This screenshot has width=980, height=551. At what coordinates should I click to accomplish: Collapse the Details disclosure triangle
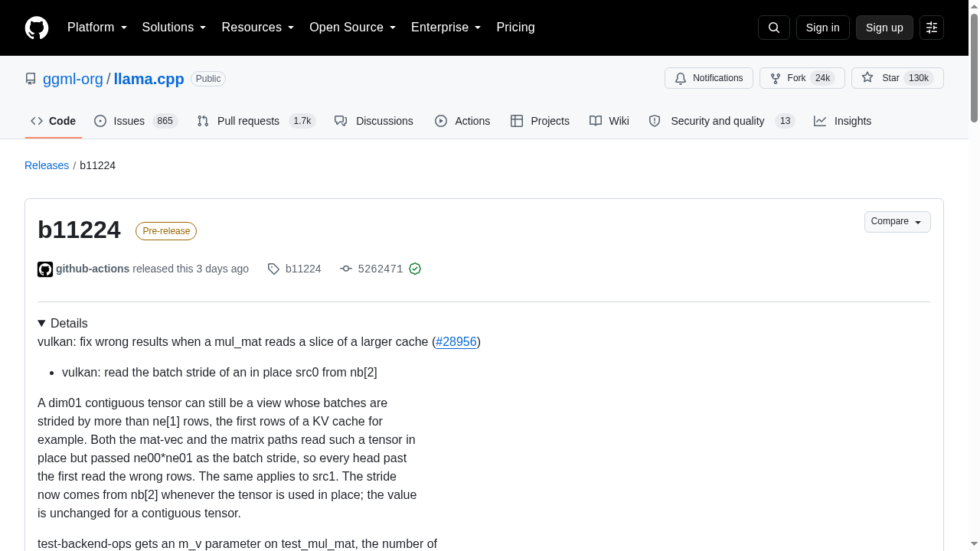pos(42,324)
